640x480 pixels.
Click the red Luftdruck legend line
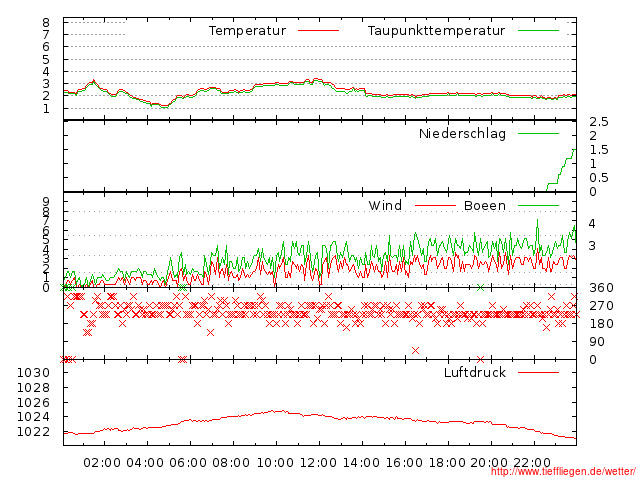(x=538, y=372)
